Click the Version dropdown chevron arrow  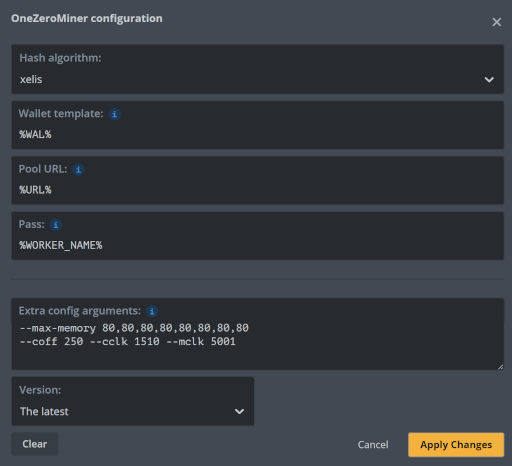tap(239, 411)
